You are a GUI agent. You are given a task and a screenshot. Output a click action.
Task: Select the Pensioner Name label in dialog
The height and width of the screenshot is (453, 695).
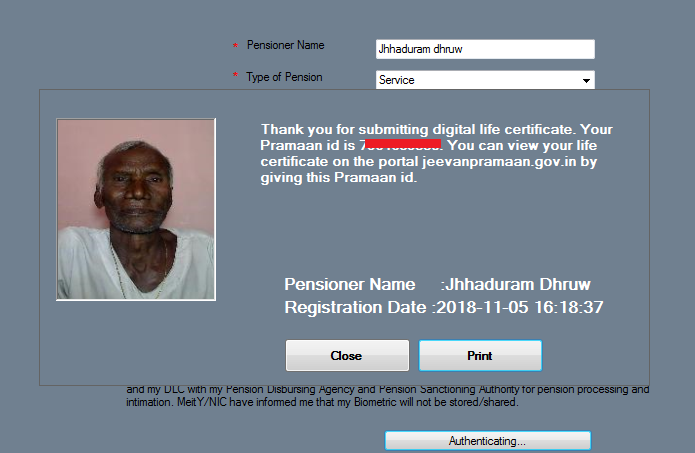point(350,285)
